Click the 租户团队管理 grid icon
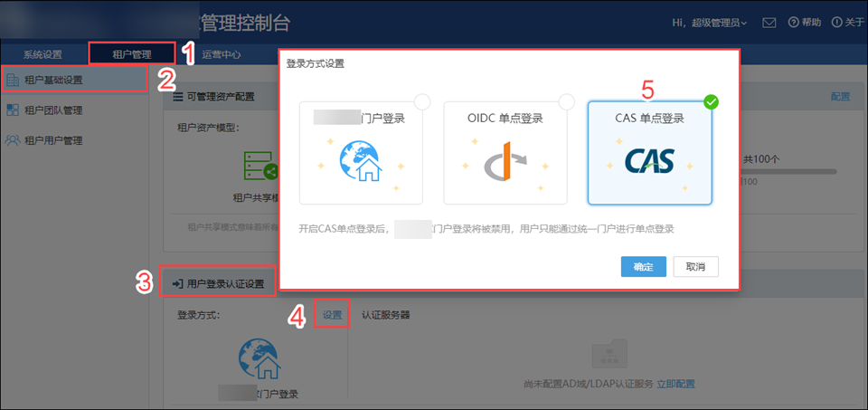868x410 pixels. coord(12,110)
